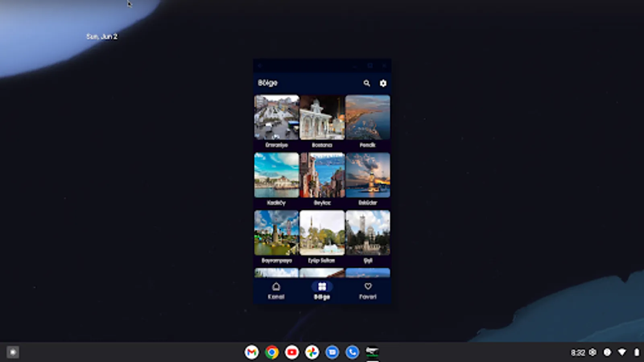Select the Kadıköy region card

pyautogui.click(x=276, y=175)
